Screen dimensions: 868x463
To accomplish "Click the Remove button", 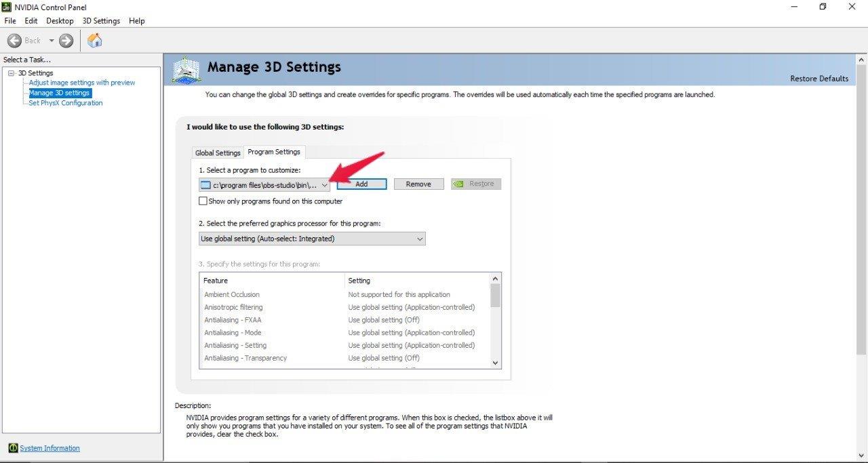I will [x=418, y=184].
